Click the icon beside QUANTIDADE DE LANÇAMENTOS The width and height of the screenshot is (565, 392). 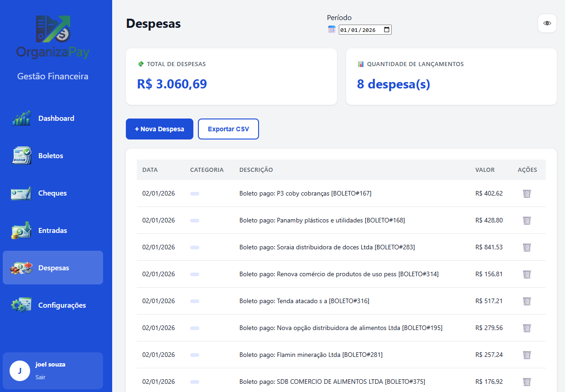click(360, 64)
